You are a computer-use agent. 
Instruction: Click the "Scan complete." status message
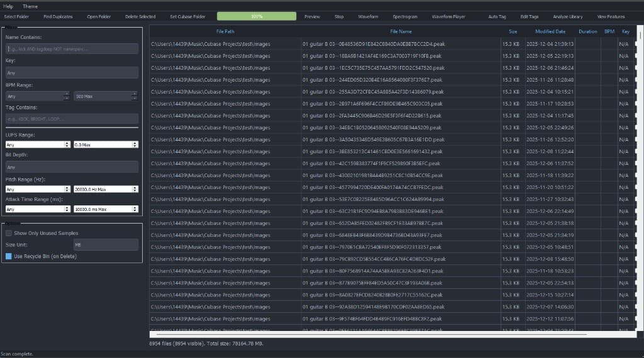click(17, 354)
